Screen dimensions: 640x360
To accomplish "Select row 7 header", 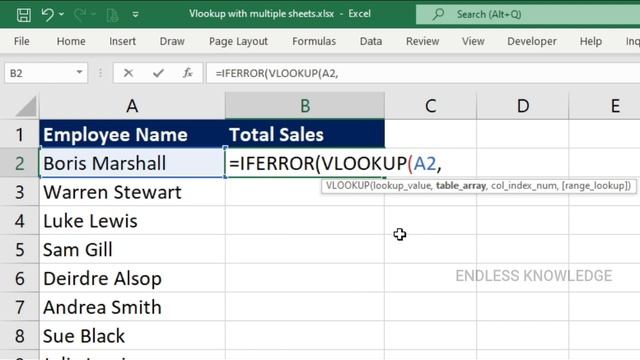I will 20,307.
